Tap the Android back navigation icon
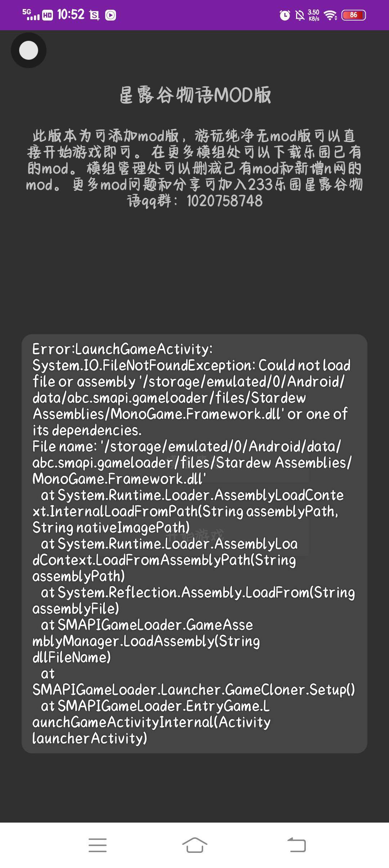 [x=296, y=845]
